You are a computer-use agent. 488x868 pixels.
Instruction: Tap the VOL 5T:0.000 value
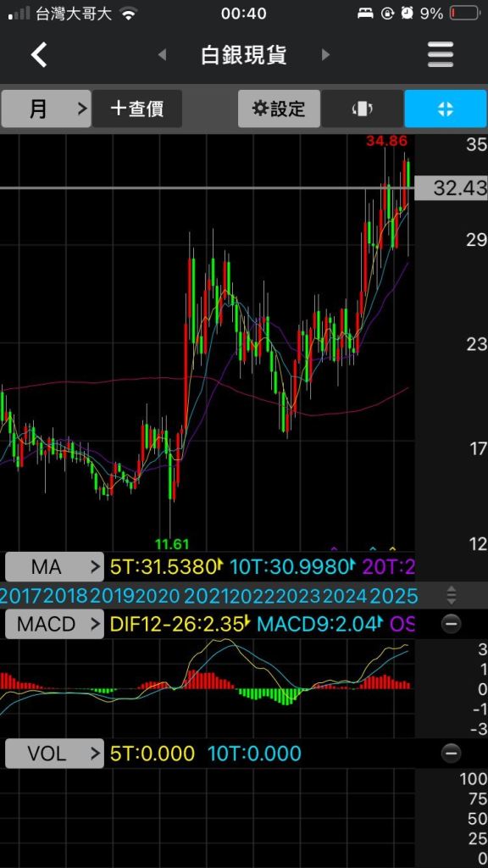[152, 754]
